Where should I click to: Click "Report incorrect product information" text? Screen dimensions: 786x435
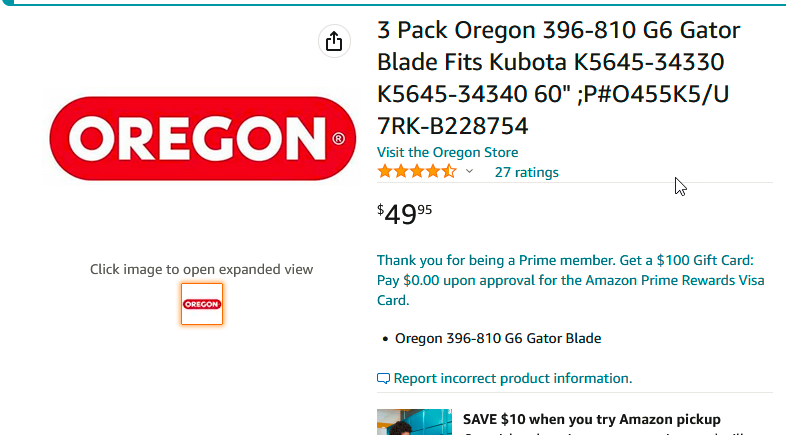513,379
